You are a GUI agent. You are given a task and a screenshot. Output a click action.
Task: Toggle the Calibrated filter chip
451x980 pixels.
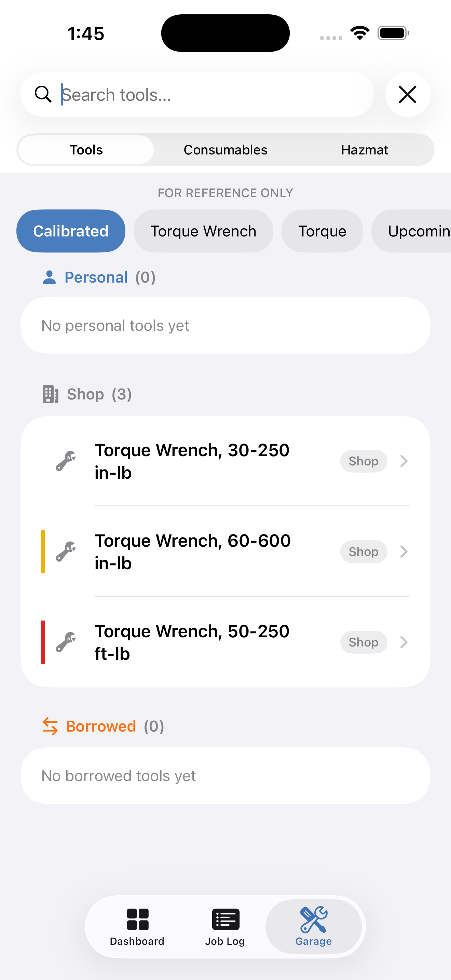71,231
